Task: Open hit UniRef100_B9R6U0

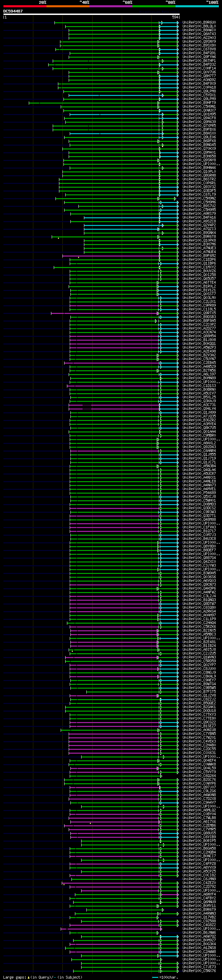Action: 199,23
